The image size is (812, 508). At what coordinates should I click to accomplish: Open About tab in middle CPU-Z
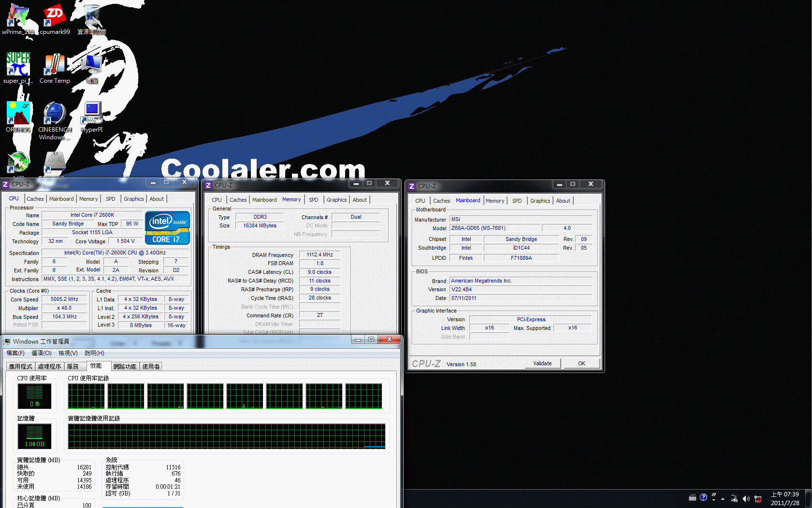360,200
